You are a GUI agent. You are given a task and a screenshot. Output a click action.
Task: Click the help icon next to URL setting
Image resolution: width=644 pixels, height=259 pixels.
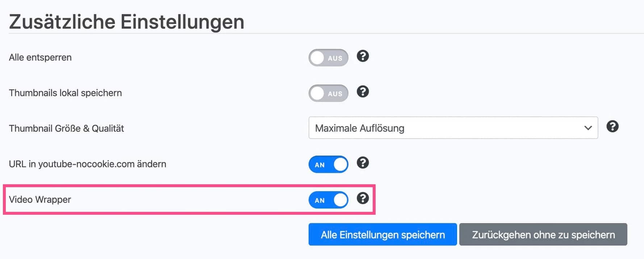click(x=363, y=163)
